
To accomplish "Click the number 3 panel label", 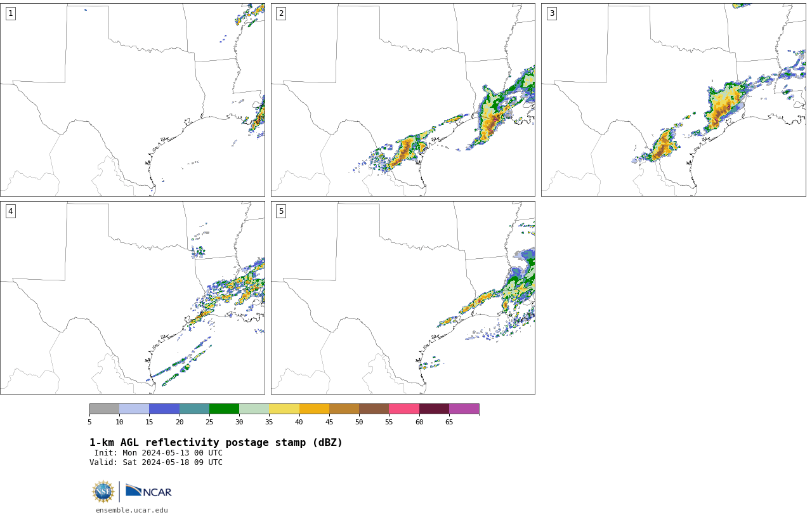I will 551,13.
